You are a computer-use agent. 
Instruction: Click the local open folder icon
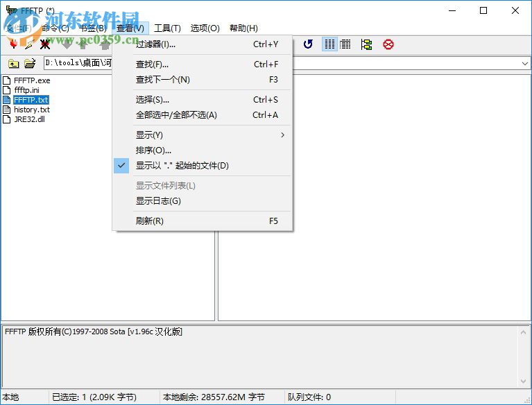point(30,63)
